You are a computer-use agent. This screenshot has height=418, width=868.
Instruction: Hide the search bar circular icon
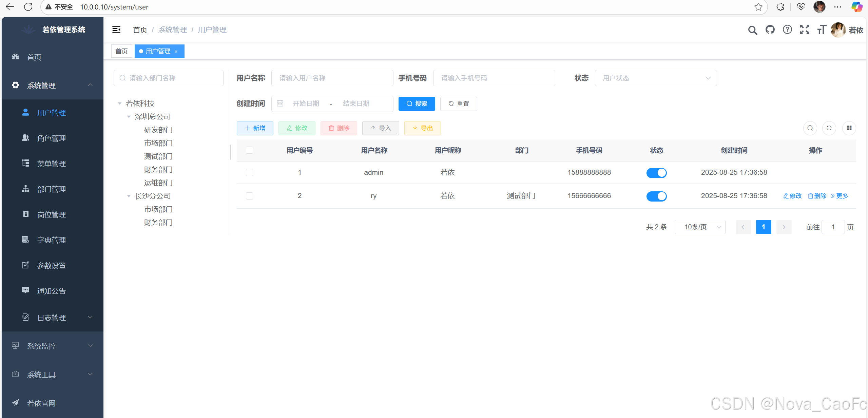pos(810,128)
